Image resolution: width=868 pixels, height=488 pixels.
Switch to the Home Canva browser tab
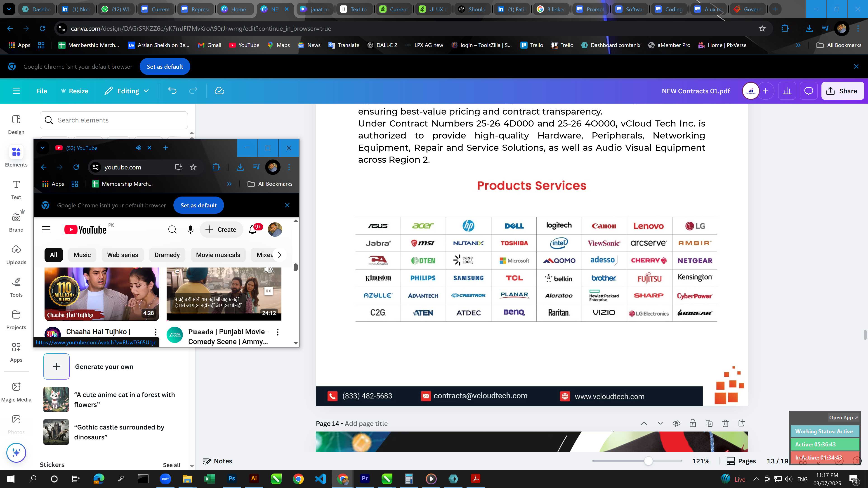(x=235, y=9)
